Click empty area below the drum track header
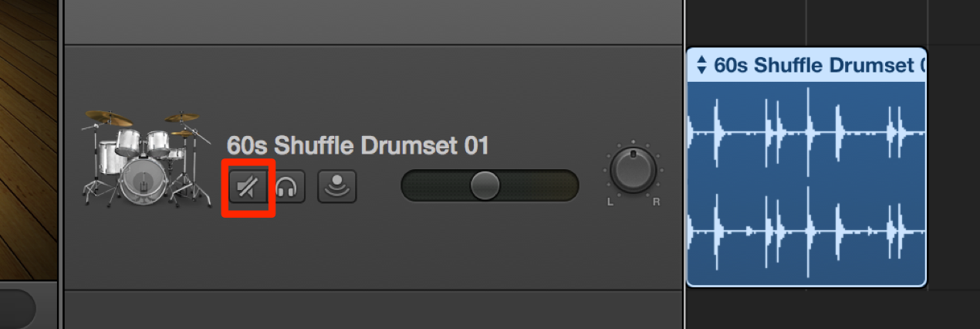The image size is (980, 329). [373, 310]
